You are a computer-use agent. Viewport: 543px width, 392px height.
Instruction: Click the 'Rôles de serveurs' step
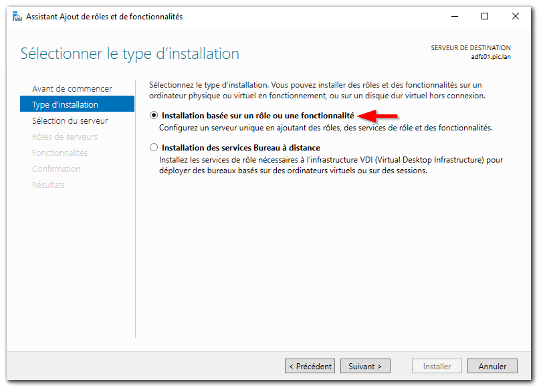click(x=66, y=136)
